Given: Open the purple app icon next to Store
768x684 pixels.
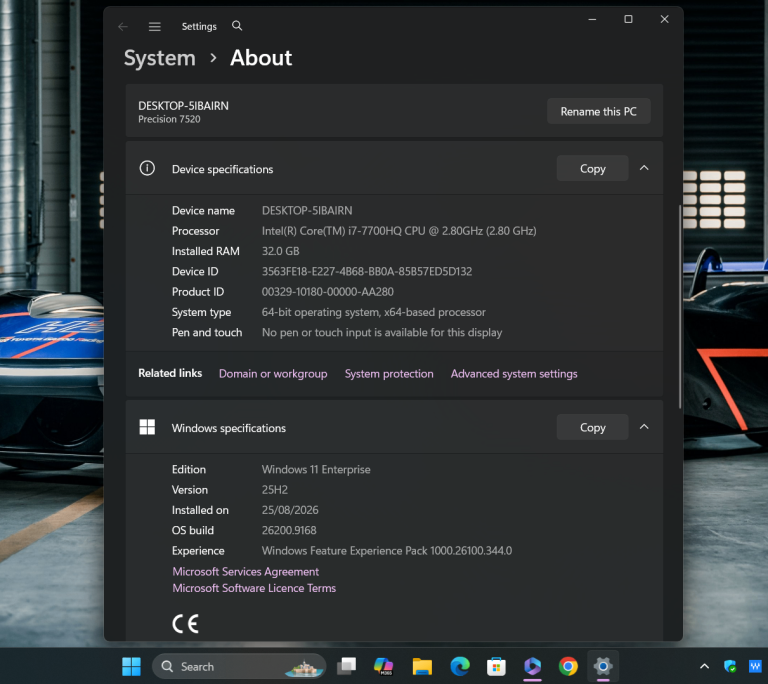Looking at the screenshot, I should 532,666.
